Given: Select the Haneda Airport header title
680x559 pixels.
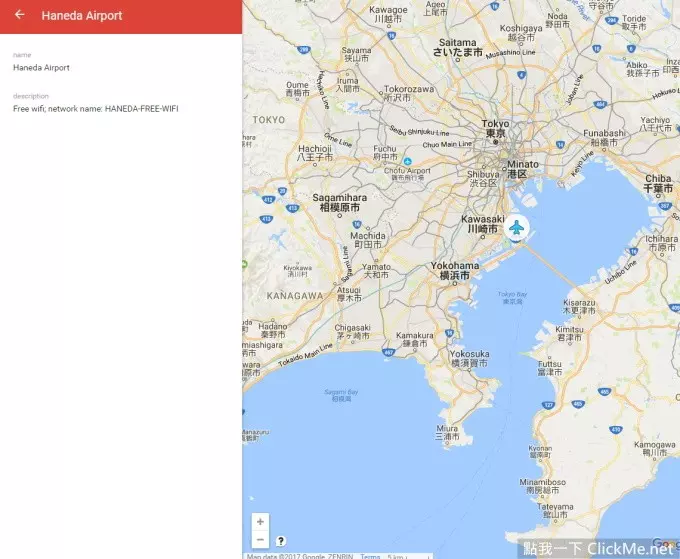Looking at the screenshot, I should tap(82, 16).
